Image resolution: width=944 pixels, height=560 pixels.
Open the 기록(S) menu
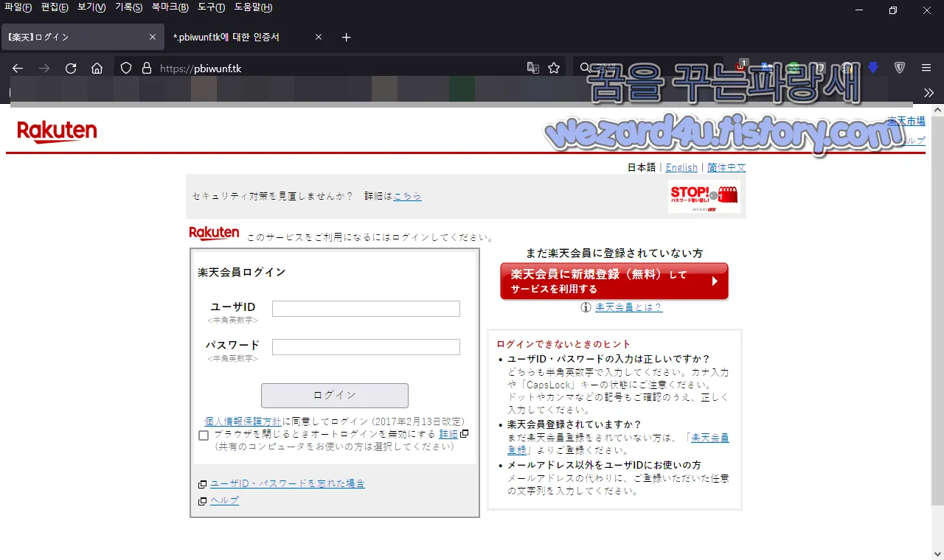[128, 7]
